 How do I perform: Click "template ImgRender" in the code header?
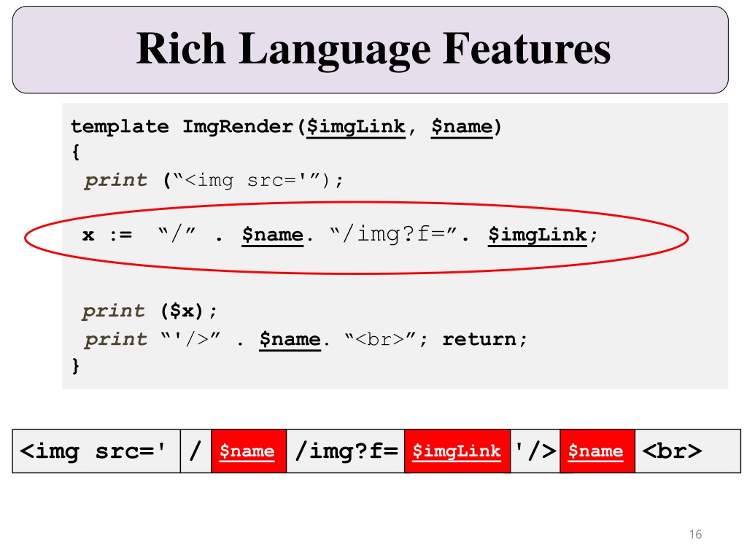pos(182,127)
